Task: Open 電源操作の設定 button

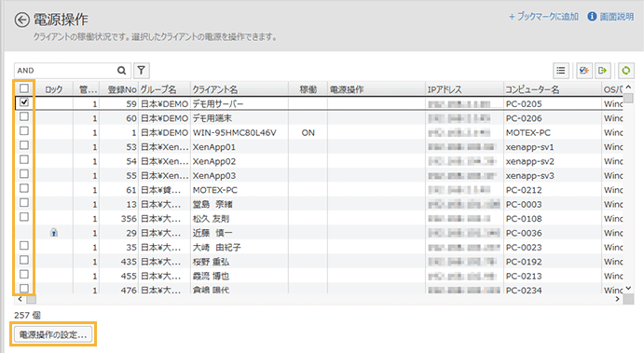Action: click(x=52, y=334)
